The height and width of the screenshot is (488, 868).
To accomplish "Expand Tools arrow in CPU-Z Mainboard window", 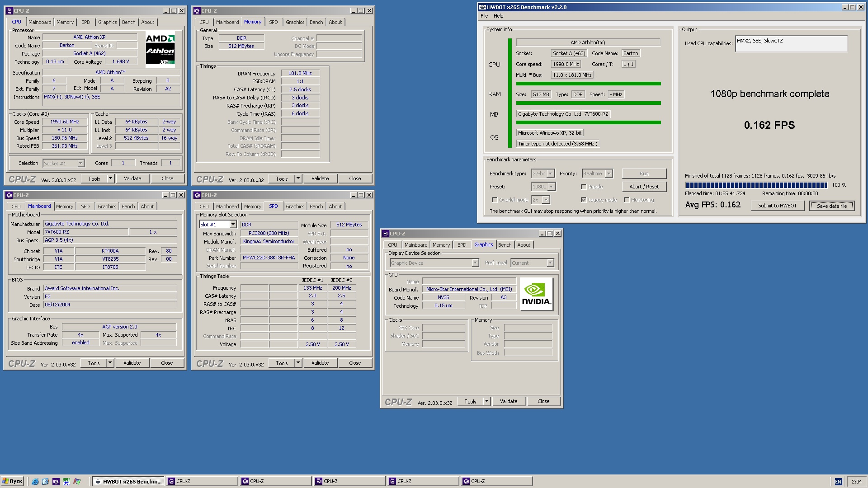I will [110, 363].
